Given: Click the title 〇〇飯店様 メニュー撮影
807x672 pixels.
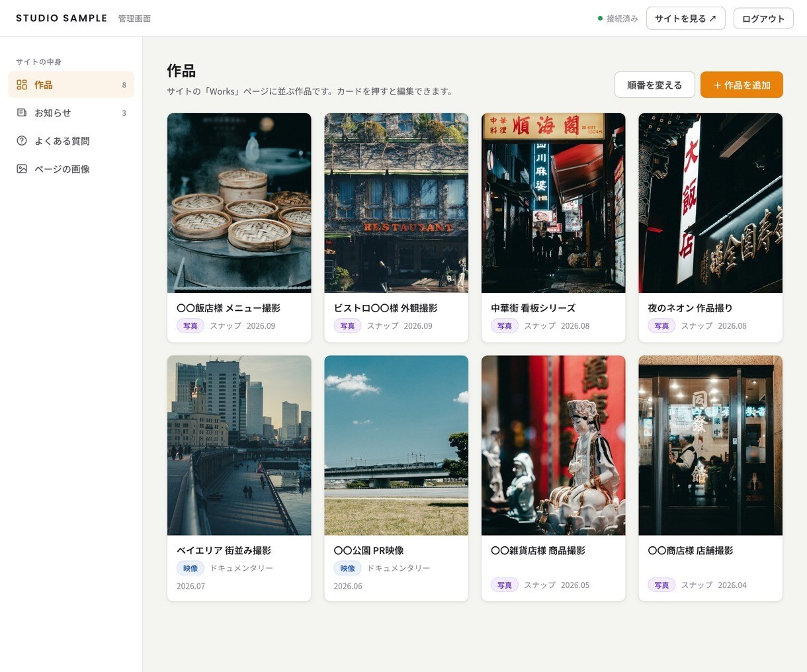Looking at the screenshot, I should (x=228, y=308).
